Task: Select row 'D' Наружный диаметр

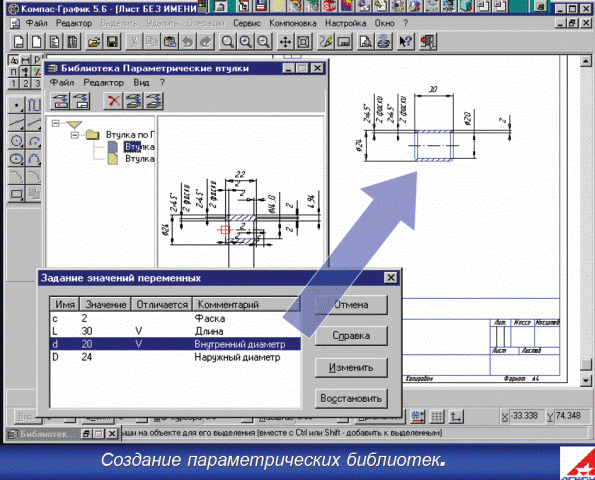Action: (x=175, y=357)
